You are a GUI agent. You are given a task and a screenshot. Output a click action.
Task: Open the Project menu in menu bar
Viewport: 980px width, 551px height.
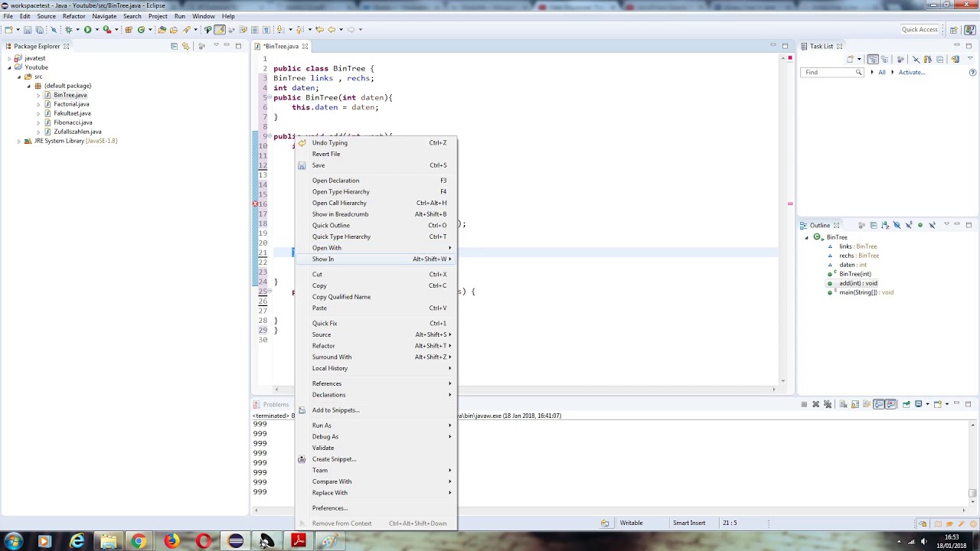pyautogui.click(x=158, y=16)
